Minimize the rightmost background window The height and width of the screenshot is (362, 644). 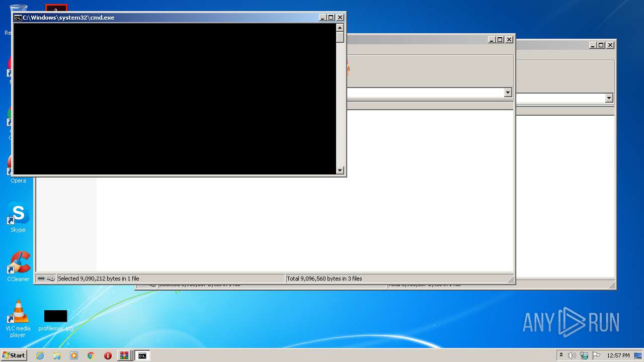[x=593, y=45]
